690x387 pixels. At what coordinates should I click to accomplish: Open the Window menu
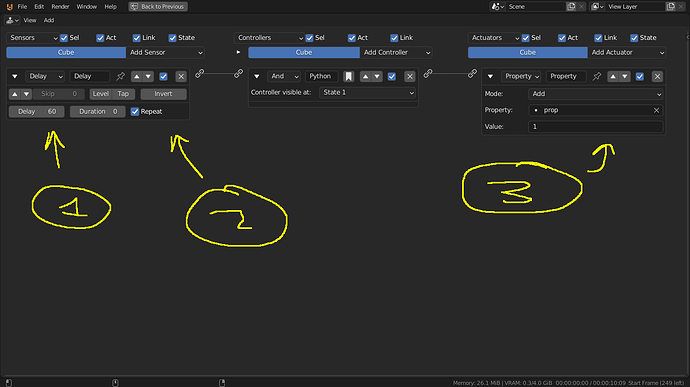click(87, 7)
